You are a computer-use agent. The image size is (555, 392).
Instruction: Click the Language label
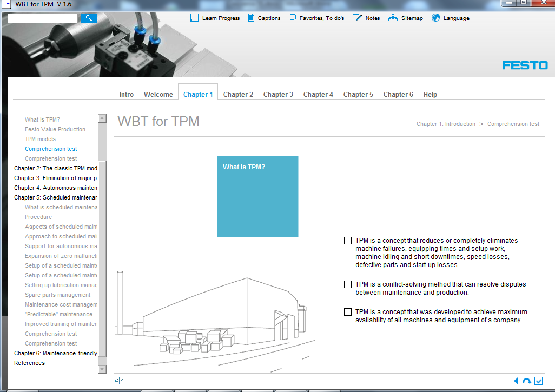(456, 18)
